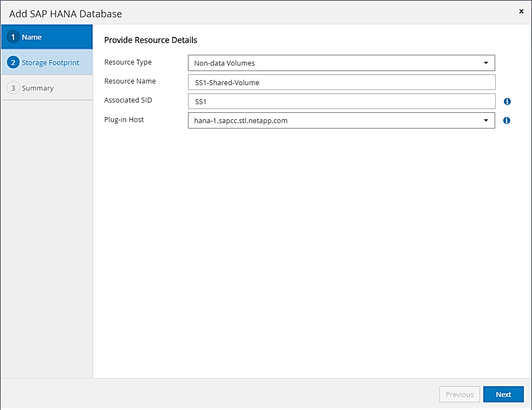The height and width of the screenshot is (410, 532).
Task: Click the Previous button
Action: 459,394
